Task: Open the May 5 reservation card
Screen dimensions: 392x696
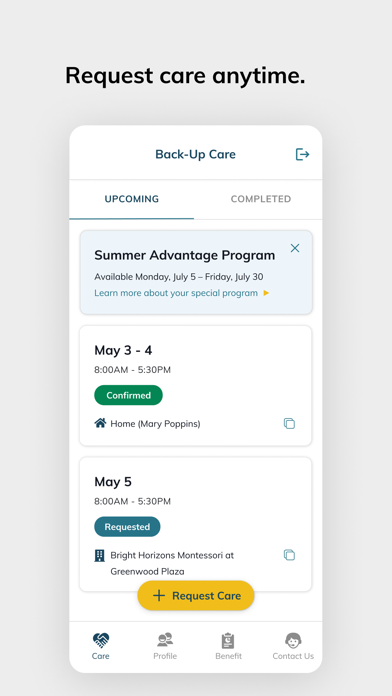Action: pos(196,524)
